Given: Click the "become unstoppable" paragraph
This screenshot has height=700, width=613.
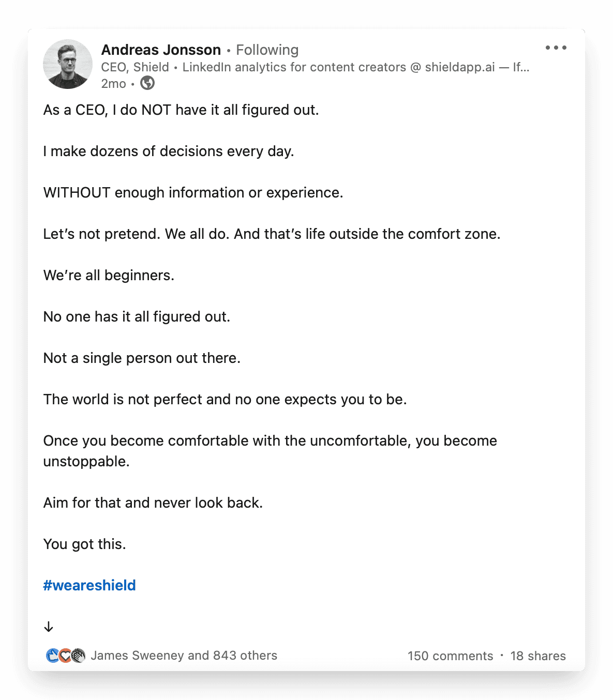Looking at the screenshot, I should tap(270, 451).
